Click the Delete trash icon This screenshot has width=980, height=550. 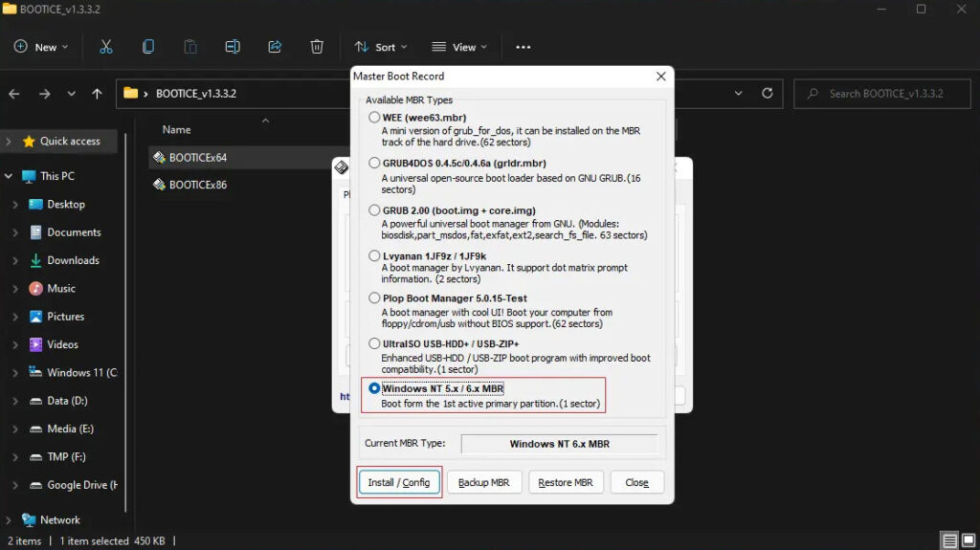coord(317,47)
